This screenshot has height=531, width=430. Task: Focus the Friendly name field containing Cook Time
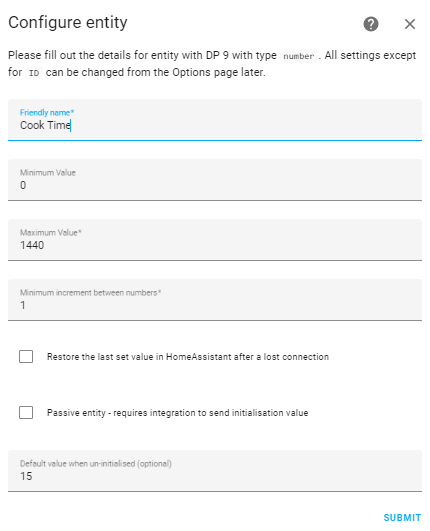tap(215, 120)
